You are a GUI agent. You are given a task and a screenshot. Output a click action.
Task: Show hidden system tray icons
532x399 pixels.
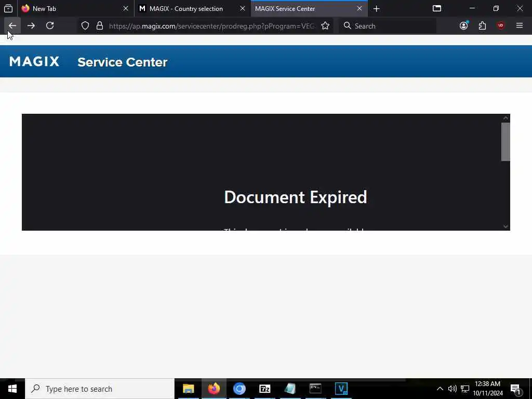coord(440,389)
